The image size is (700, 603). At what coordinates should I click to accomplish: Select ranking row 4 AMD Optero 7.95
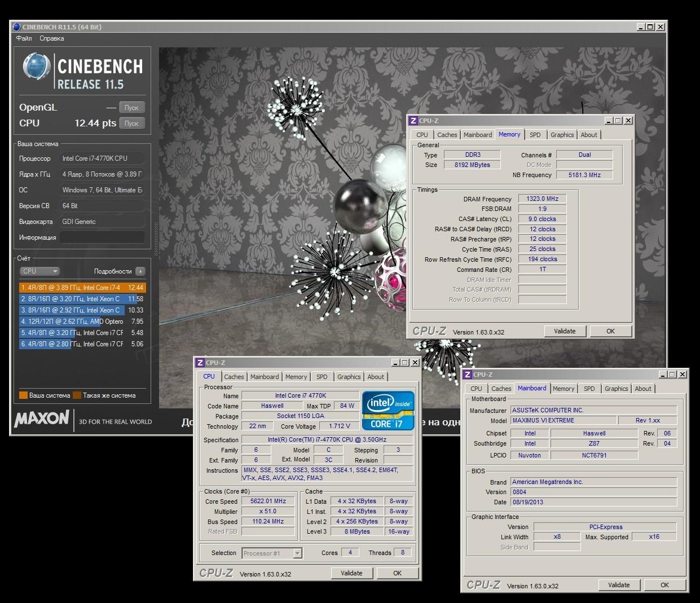pyautogui.click(x=82, y=322)
